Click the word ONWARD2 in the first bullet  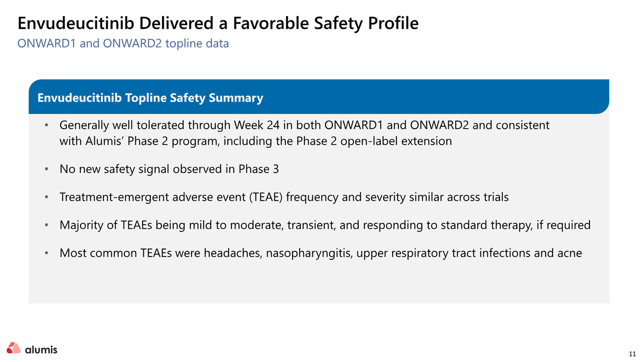[440, 125]
